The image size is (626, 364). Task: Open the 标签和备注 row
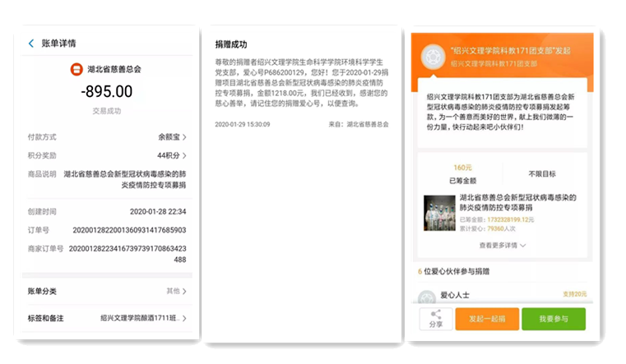(107, 318)
